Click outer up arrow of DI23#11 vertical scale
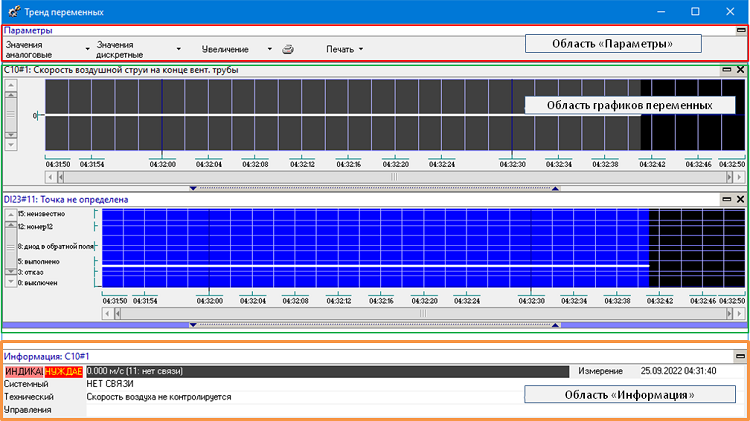This screenshot has height=421, width=750. (11, 214)
